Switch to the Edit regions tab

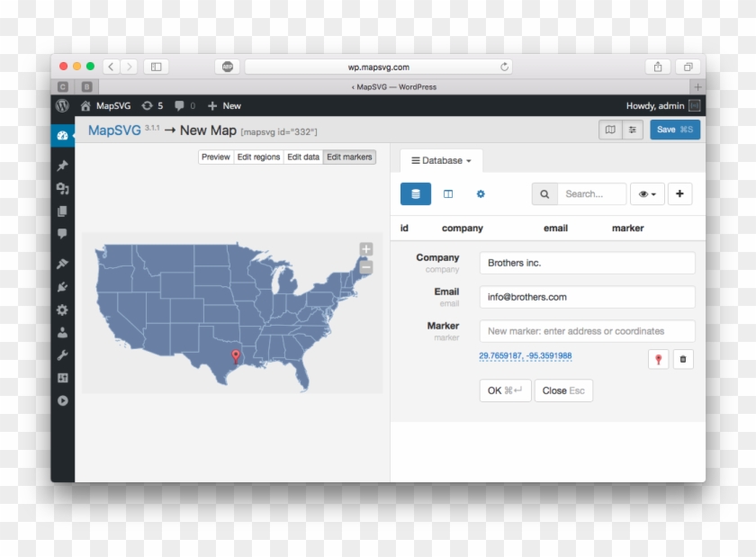coord(258,157)
